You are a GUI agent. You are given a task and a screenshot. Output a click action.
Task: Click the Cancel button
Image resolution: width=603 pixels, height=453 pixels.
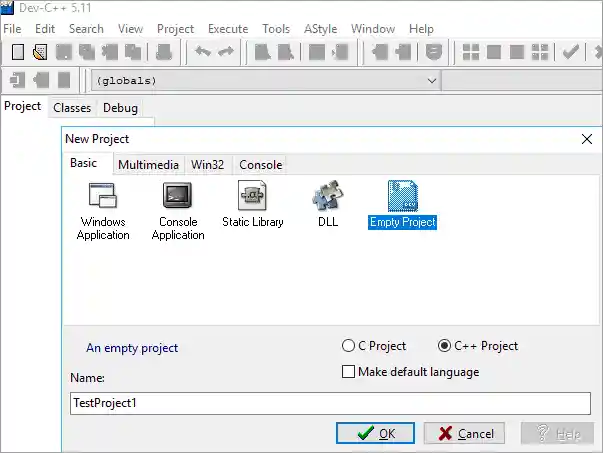coord(465,433)
